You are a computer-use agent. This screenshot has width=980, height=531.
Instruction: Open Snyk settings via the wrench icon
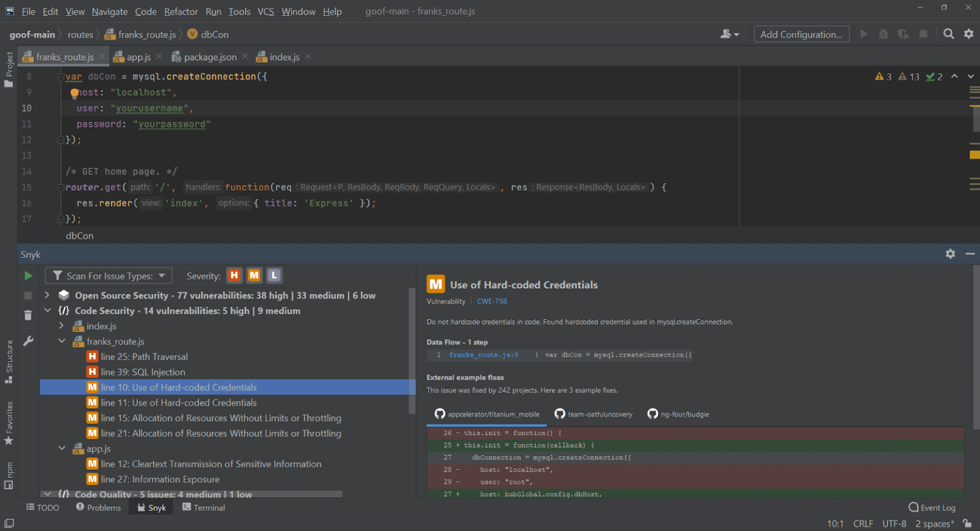[x=27, y=340]
